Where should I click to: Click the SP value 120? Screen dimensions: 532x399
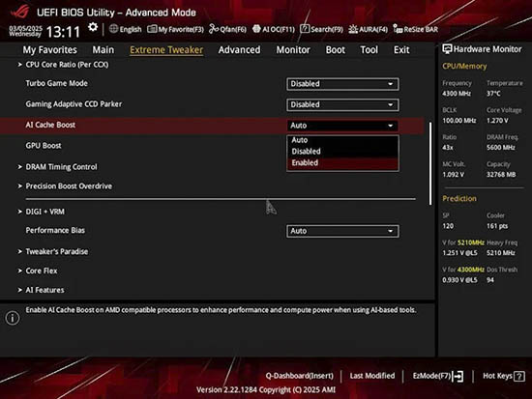(448, 226)
